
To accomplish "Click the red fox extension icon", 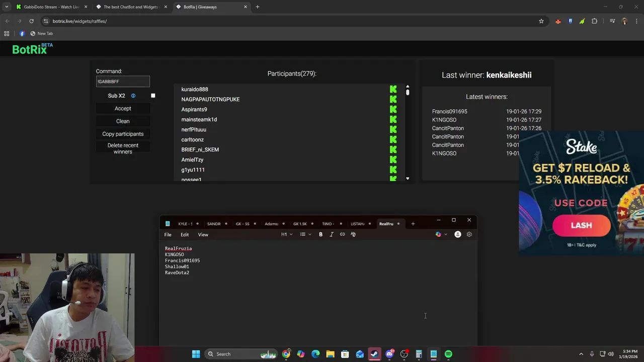I will click(558, 21).
